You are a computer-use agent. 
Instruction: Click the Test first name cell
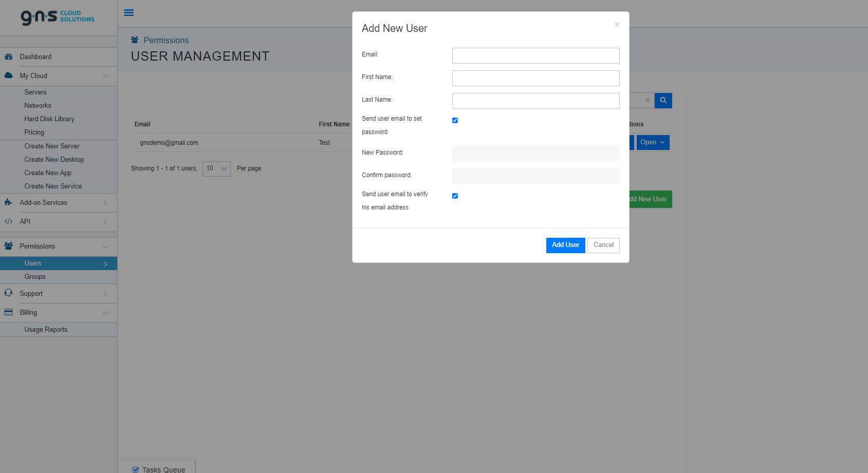coord(324,143)
